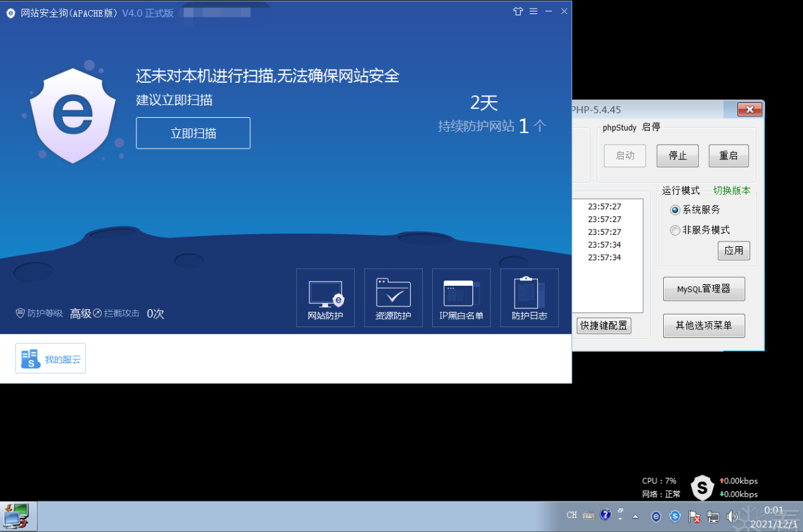Open Action Center flag tray icon
803x532 pixels.
695,517
